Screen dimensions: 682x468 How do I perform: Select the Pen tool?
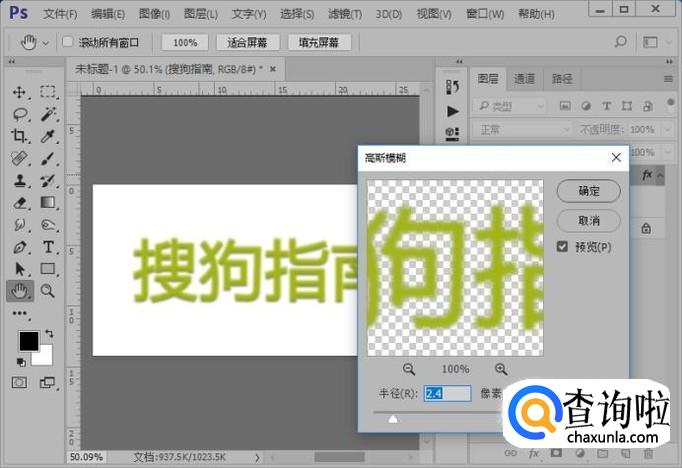(19, 247)
